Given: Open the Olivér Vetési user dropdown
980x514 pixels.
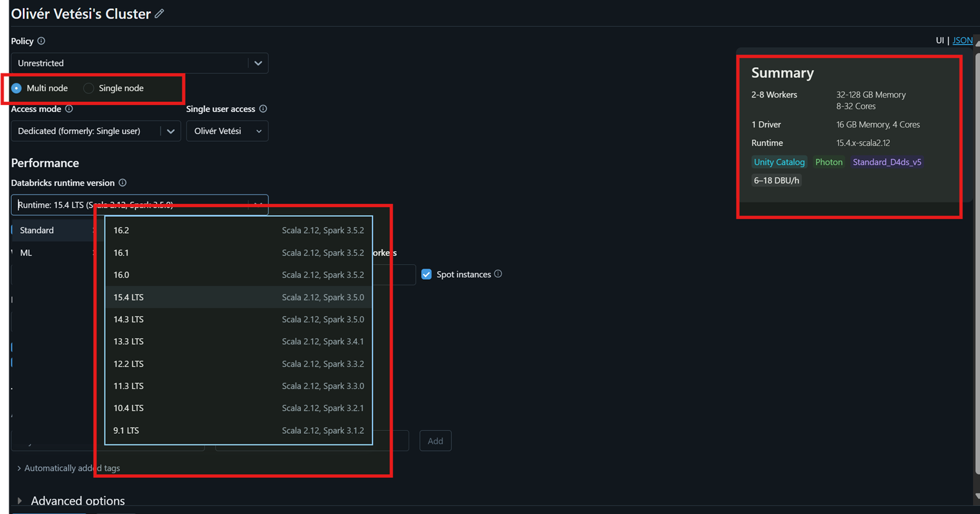Looking at the screenshot, I should [x=227, y=131].
